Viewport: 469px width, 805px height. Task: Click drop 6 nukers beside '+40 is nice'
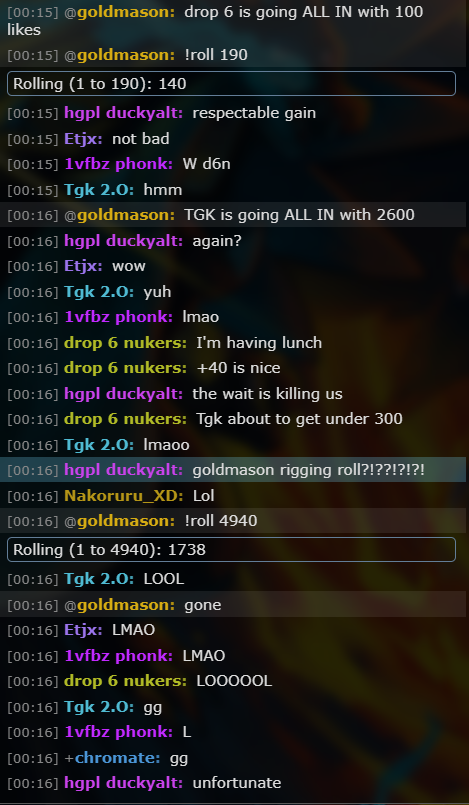coord(125,368)
